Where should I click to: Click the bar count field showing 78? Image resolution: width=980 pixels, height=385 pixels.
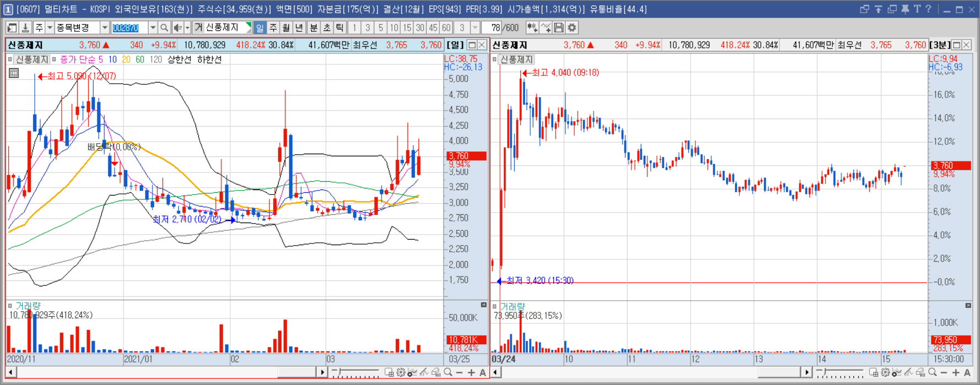(x=492, y=28)
